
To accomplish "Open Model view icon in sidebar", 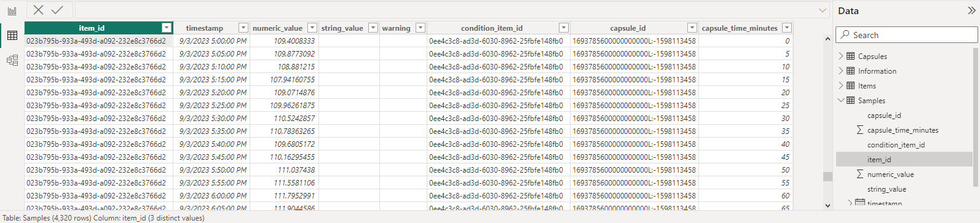I will (12, 60).
